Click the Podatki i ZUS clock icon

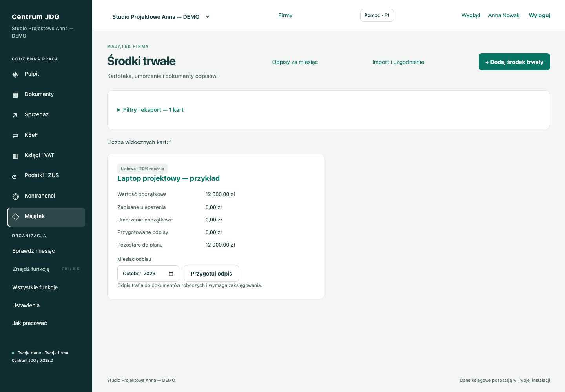(x=15, y=177)
